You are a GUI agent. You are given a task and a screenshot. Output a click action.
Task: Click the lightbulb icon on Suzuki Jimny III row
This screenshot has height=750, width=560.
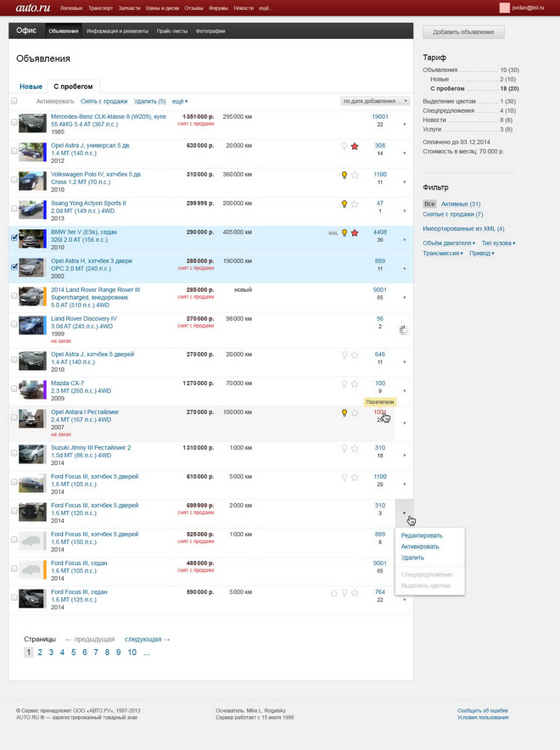(344, 448)
